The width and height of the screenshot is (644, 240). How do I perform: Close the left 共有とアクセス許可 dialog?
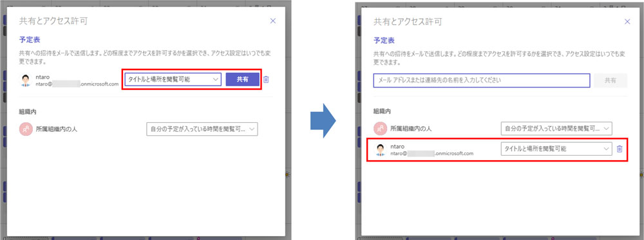pos(272,21)
